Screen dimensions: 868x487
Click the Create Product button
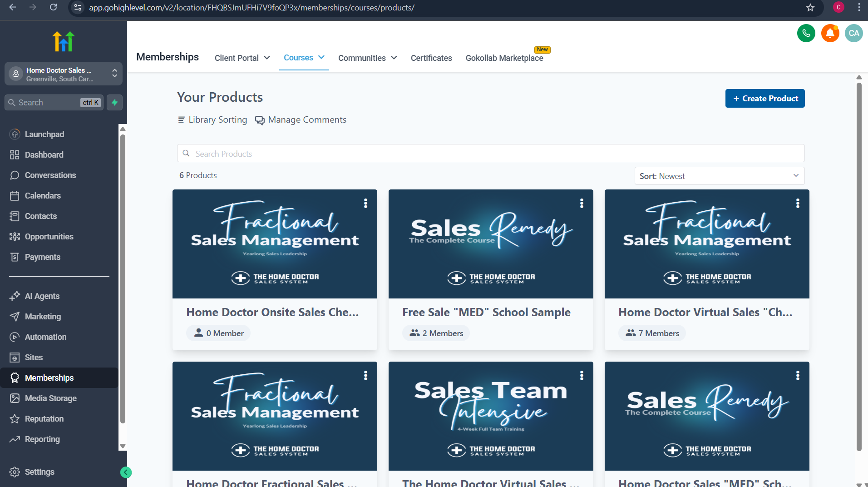[765, 99]
